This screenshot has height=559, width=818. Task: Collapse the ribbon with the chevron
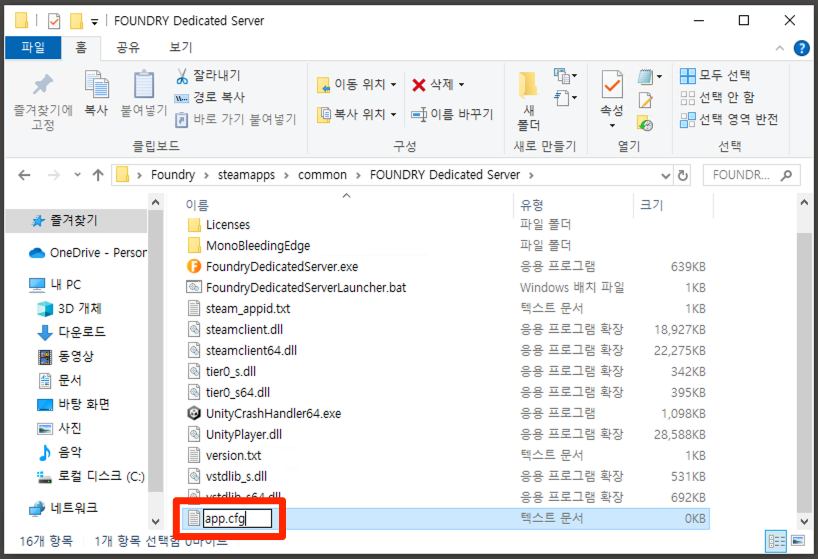779,48
